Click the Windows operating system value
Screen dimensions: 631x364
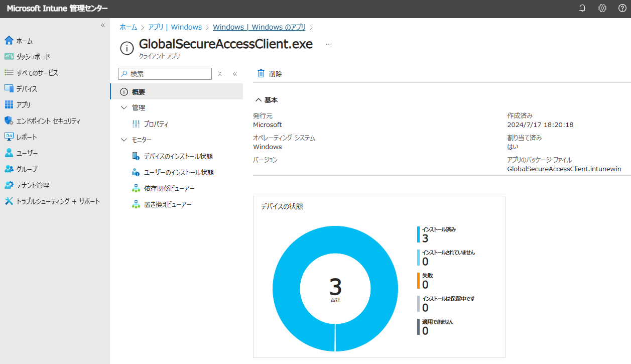tap(268, 147)
